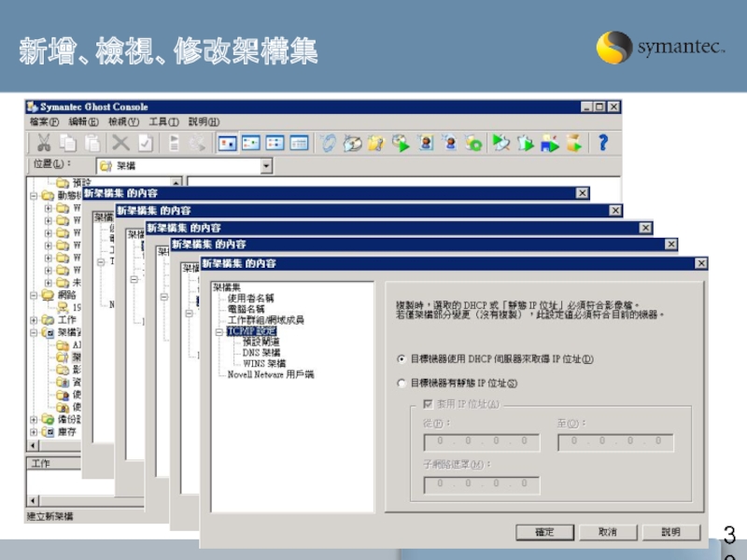
Task: Click the Copy toolbar icon
Action: click(x=68, y=143)
